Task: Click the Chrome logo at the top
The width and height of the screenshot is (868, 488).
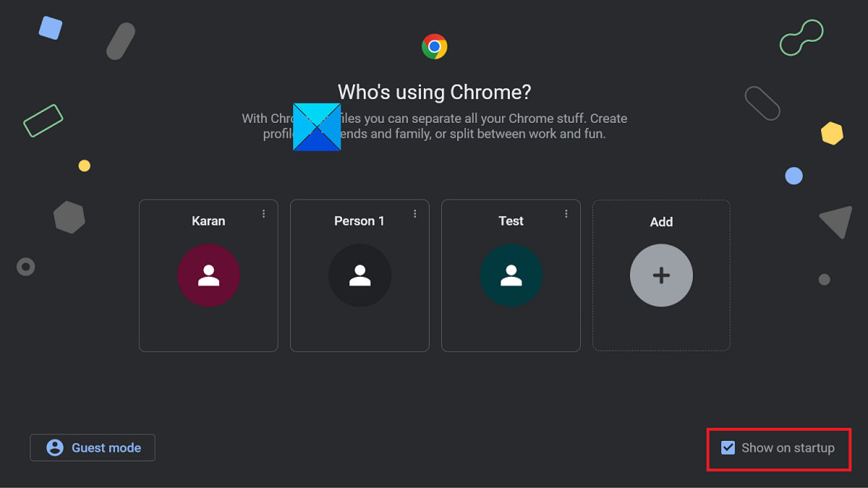Action: click(x=435, y=47)
